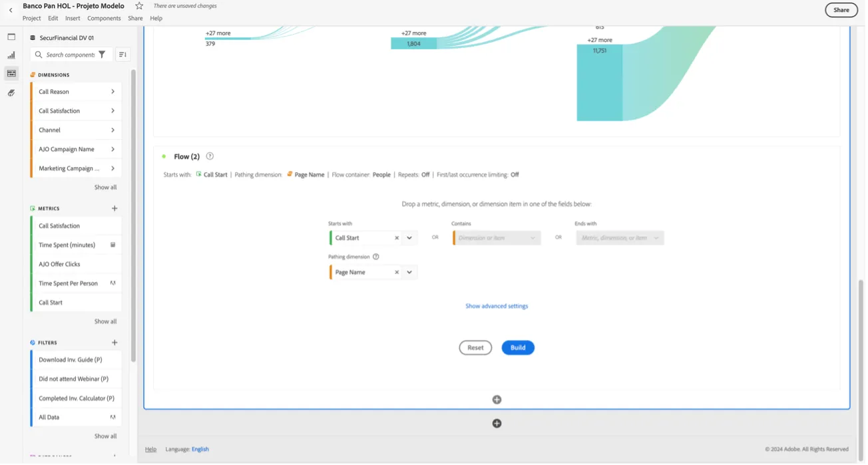The width and height of the screenshot is (868, 465).
Task: Click the Reset button
Action: pos(475,347)
